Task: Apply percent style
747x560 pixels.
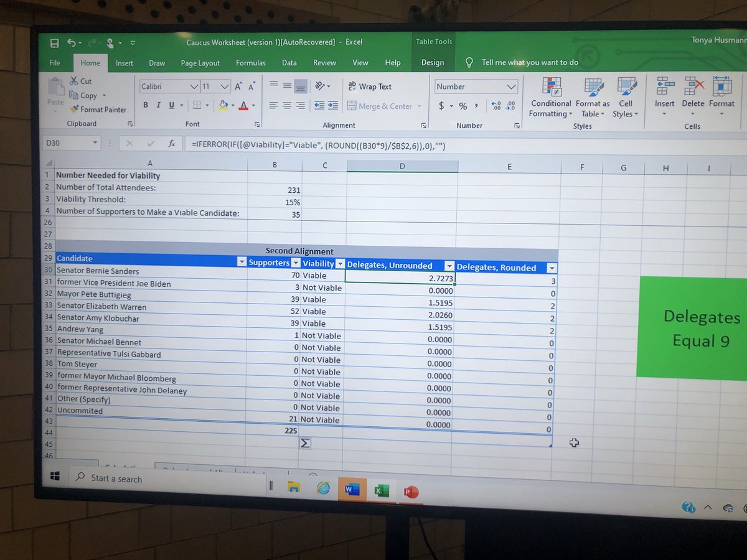Action: tap(463, 106)
